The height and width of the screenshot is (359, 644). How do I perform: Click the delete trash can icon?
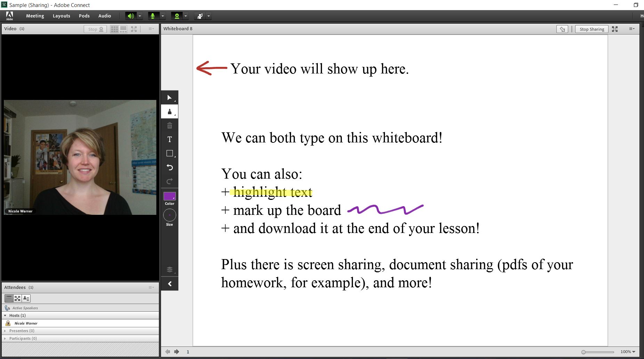coord(169,126)
